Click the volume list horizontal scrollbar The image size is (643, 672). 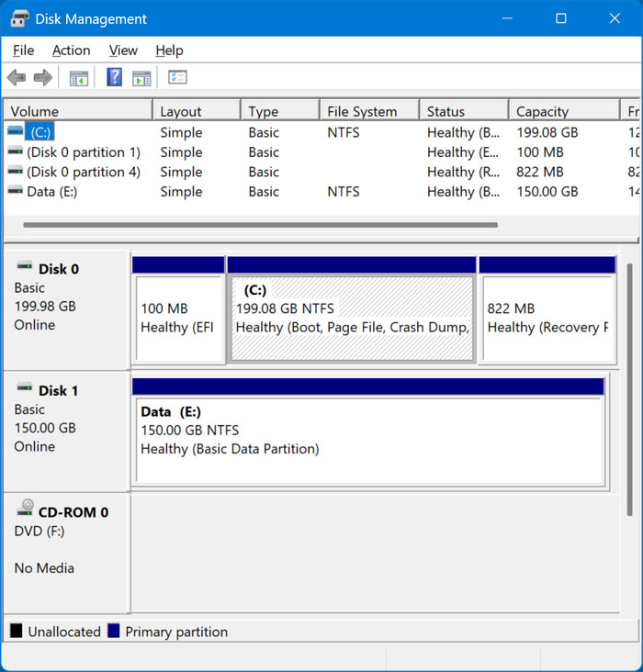pyautogui.click(x=260, y=225)
